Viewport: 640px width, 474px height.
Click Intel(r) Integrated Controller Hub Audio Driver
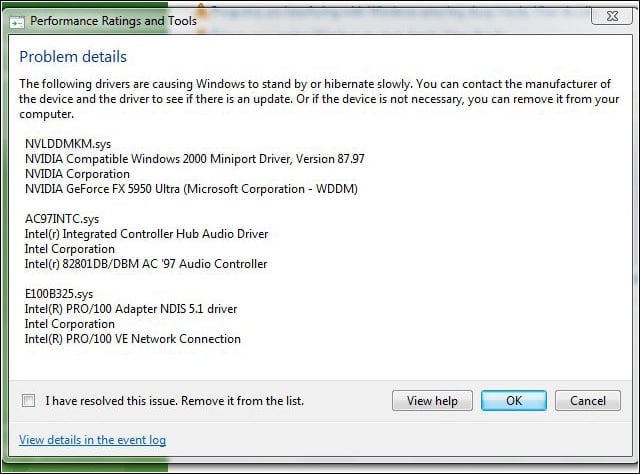pos(147,234)
